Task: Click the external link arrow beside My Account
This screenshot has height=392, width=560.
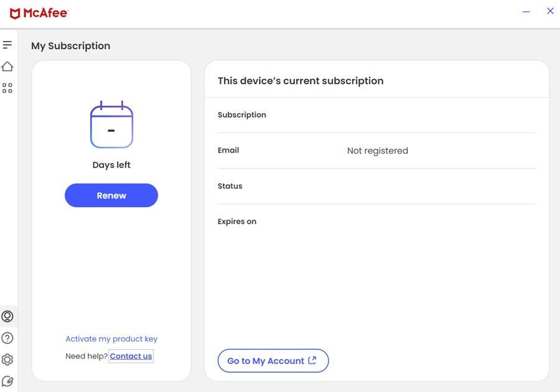Action: coord(312,360)
